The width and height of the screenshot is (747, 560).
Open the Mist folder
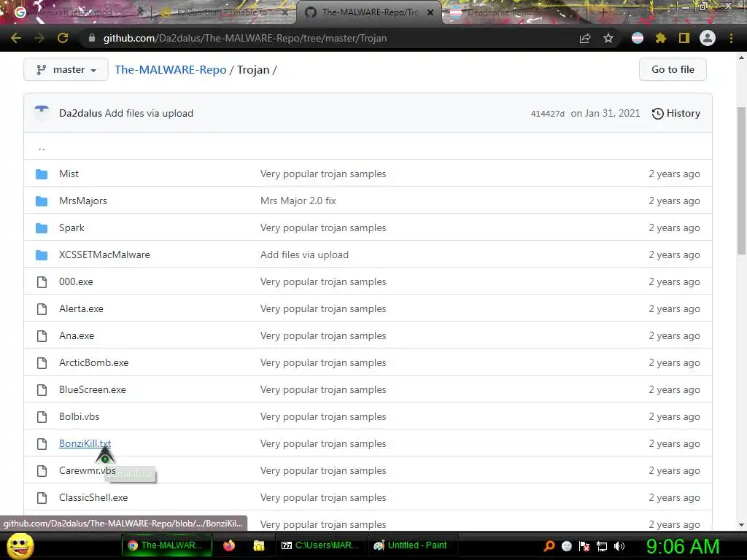[x=69, y=174]
